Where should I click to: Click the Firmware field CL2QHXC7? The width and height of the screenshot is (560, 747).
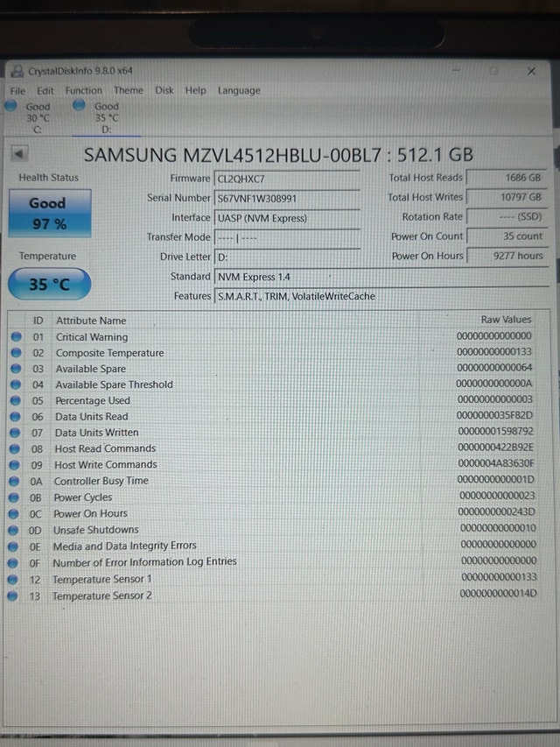click(287, 180)
